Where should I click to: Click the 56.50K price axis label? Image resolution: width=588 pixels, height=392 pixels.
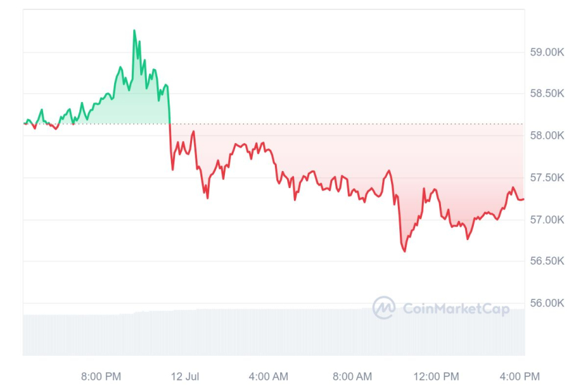[548, 261]
